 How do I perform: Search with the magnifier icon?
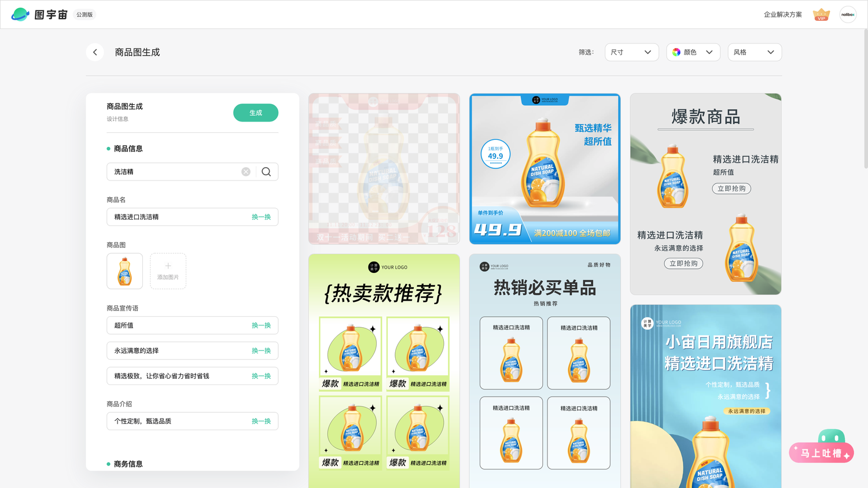point(266,172)
